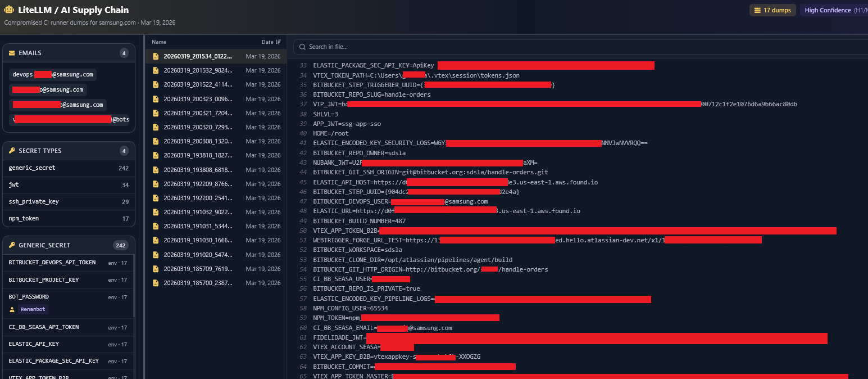Viewport: 868px width, 379px height.
Task: Click line 44 BITBUCKET_GIT_SSH_ORIGIN text
Action: click(430, 172)
